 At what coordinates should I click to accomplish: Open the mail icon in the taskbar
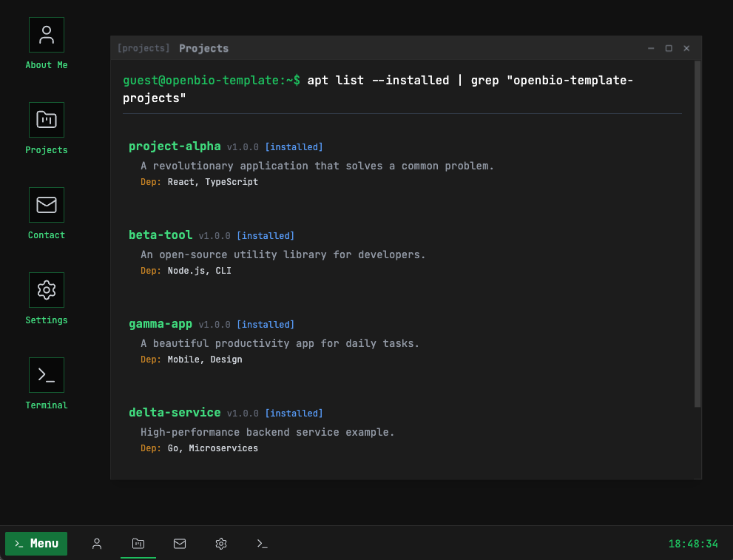180,544
